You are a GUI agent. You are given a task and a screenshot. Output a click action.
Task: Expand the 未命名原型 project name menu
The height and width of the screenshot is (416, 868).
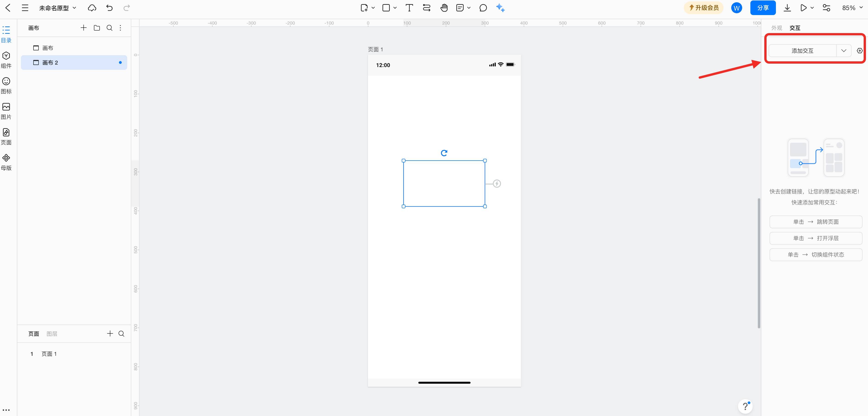point(57,8)
